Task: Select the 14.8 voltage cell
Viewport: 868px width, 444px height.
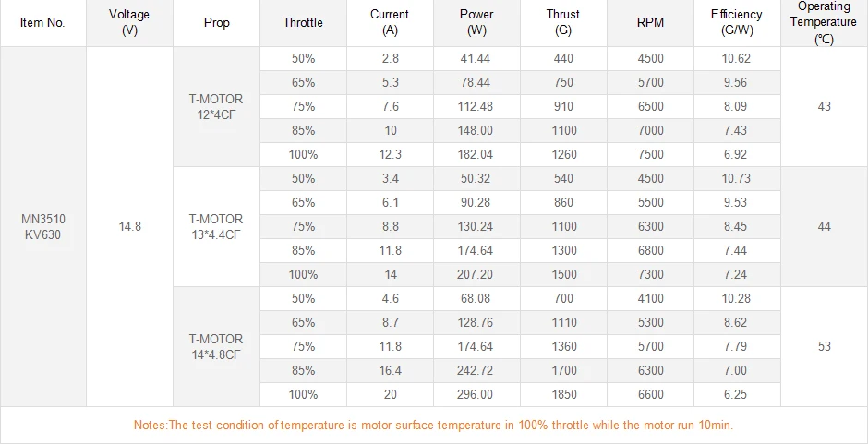Action: (x=129, y=226)
